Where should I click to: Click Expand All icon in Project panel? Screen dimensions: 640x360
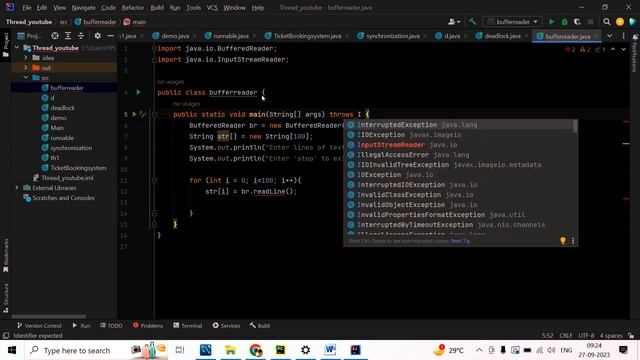click(68, 36)
